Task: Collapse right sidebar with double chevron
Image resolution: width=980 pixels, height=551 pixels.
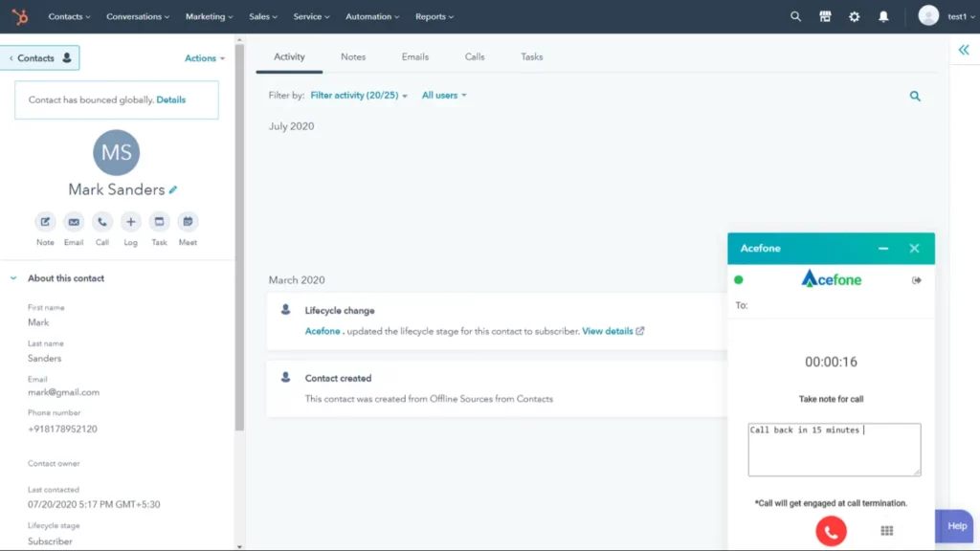Action: tap(964, 50)
